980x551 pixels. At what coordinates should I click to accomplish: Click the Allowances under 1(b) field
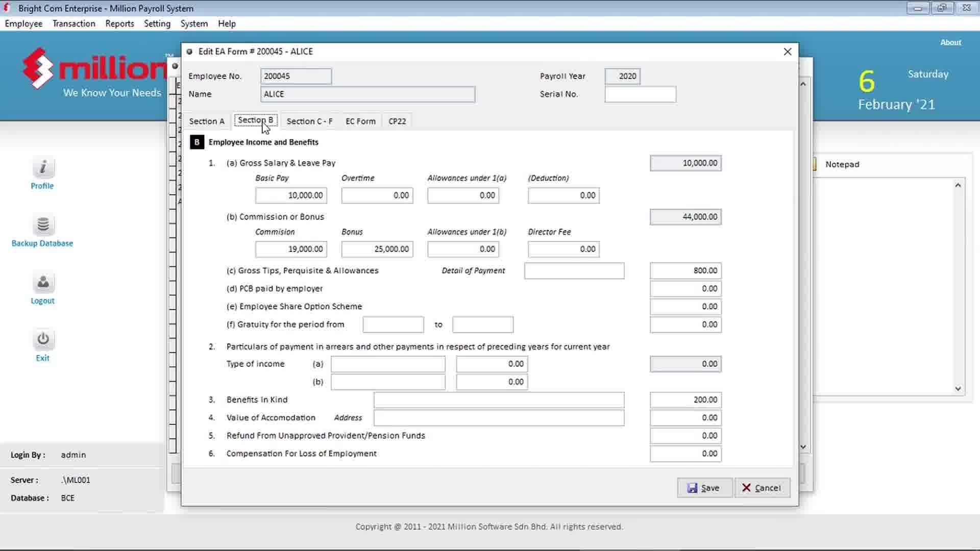point(463,249)
